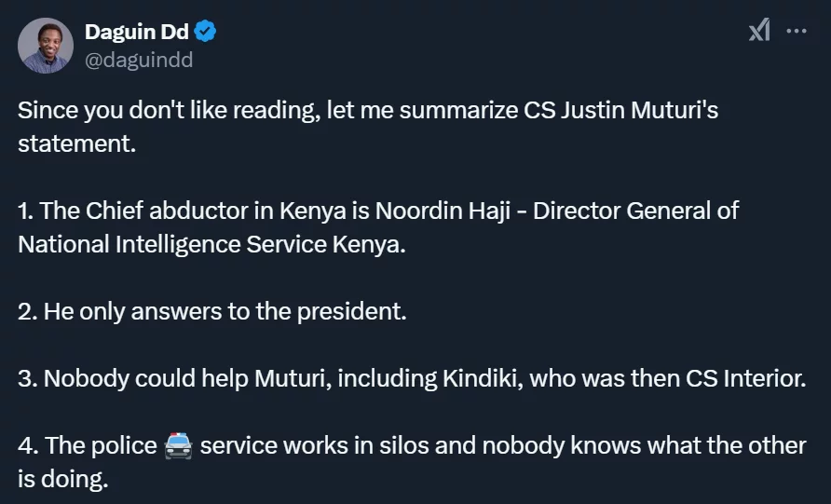The width and height of the screenshot is (831, 504).
Task: Click '4. The police' text before emoji
Action: [88, 445]
